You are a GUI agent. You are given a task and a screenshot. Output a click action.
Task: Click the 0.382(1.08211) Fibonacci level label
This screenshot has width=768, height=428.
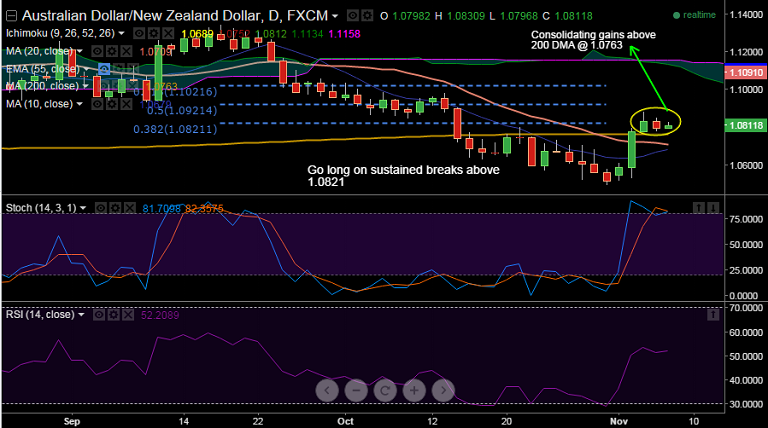point(175,129)
